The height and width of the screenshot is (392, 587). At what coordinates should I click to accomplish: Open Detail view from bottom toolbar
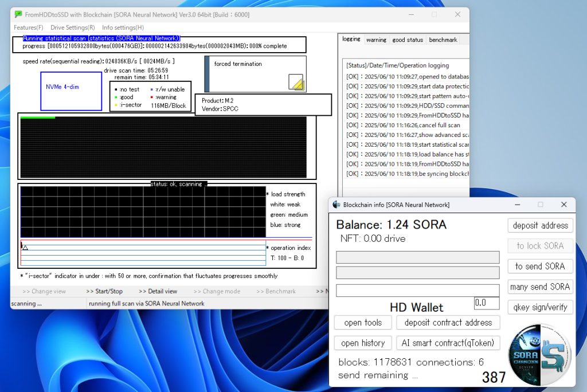[x=158, y=291]
